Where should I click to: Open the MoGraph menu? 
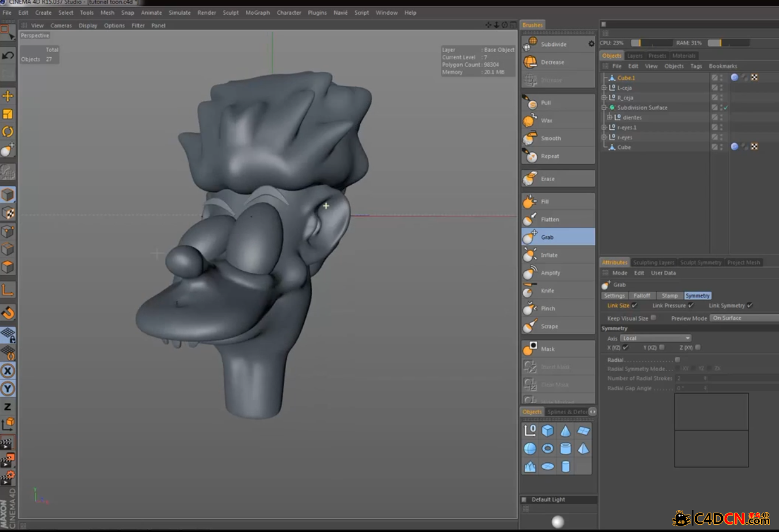(x=257, y=12)
